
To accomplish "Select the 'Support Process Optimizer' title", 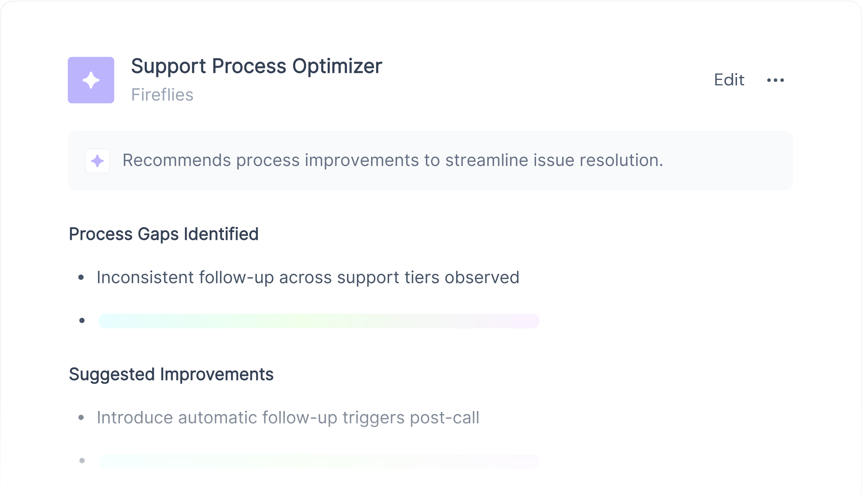I will 256,66.
